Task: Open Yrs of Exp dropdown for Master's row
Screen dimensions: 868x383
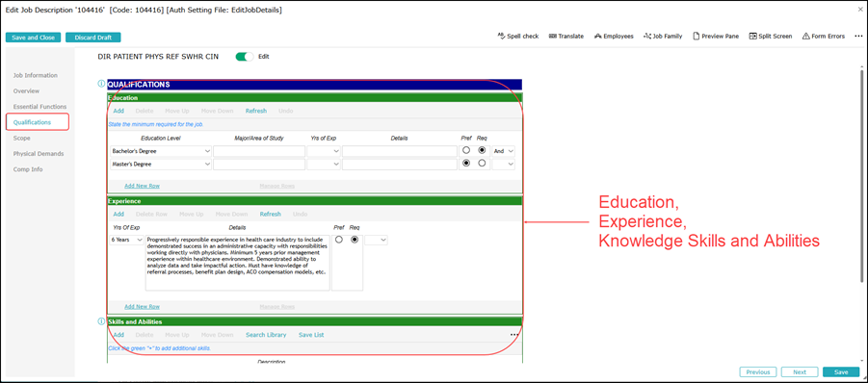Action: point(324,165)
